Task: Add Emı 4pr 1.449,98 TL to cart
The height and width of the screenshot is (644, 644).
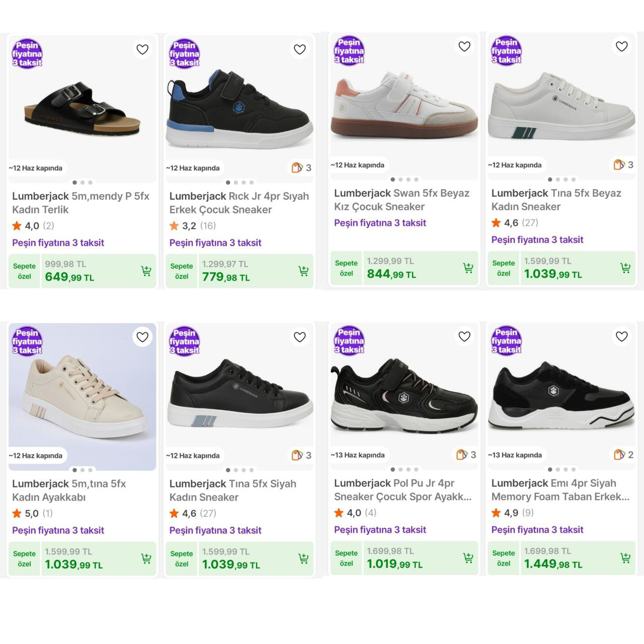Action: [x=625, y=558]
